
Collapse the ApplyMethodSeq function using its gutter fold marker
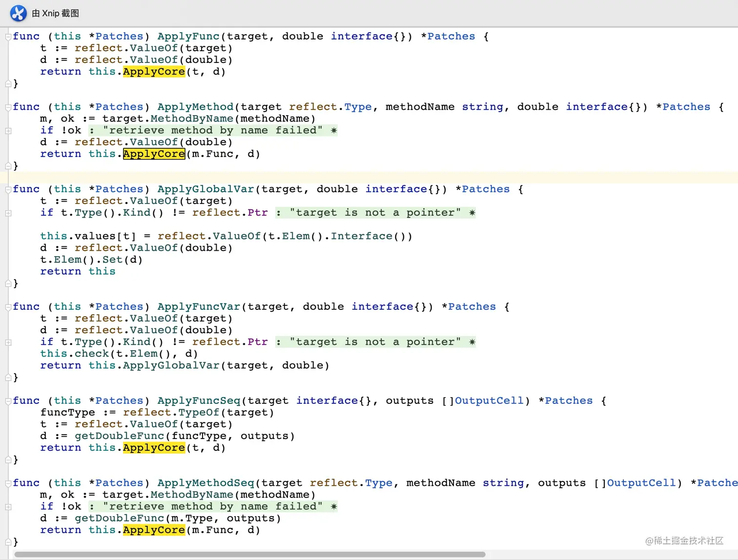8,483
